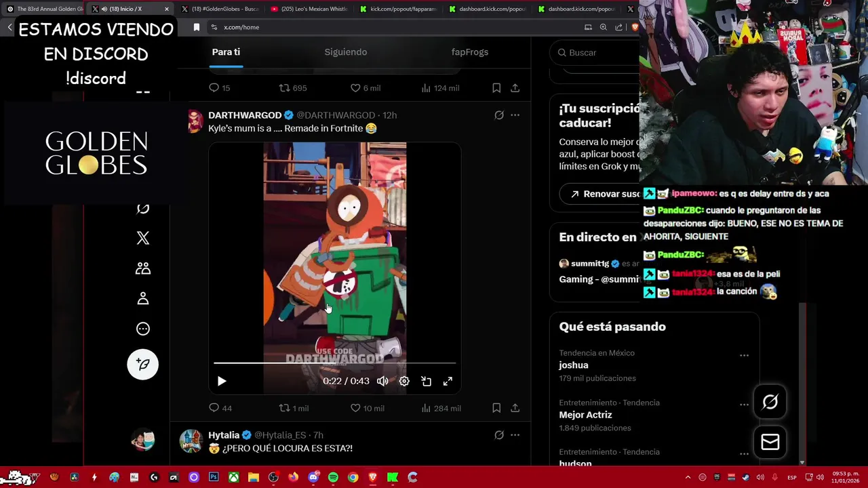Mute audio on the Inicio / X tab
Viewport: 868px width, 488px height.
click(104, 9)
